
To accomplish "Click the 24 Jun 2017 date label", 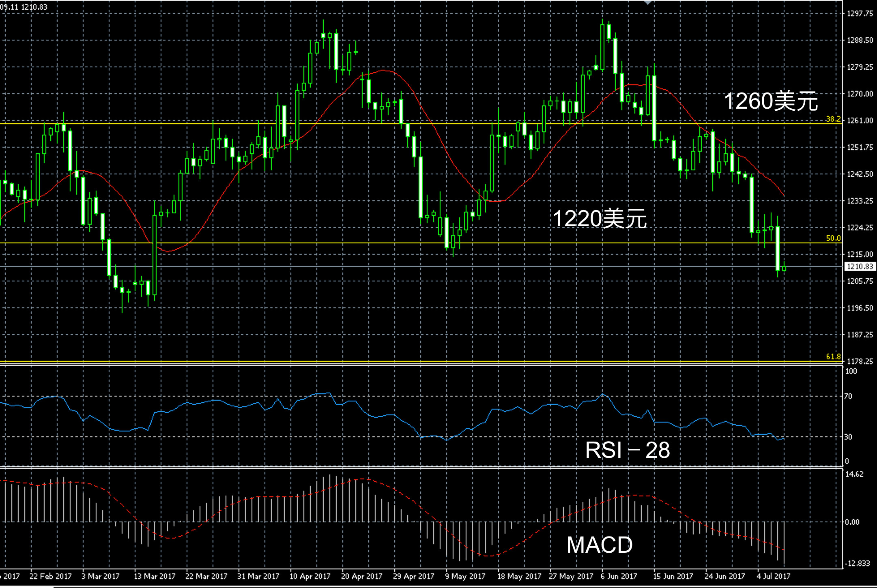I will click(725, 576).
